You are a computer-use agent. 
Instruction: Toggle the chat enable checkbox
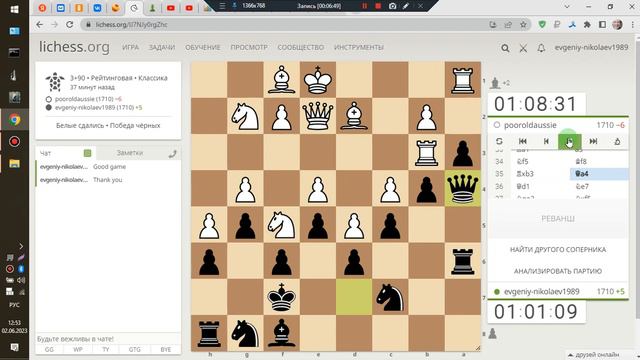tap(87, 153)
